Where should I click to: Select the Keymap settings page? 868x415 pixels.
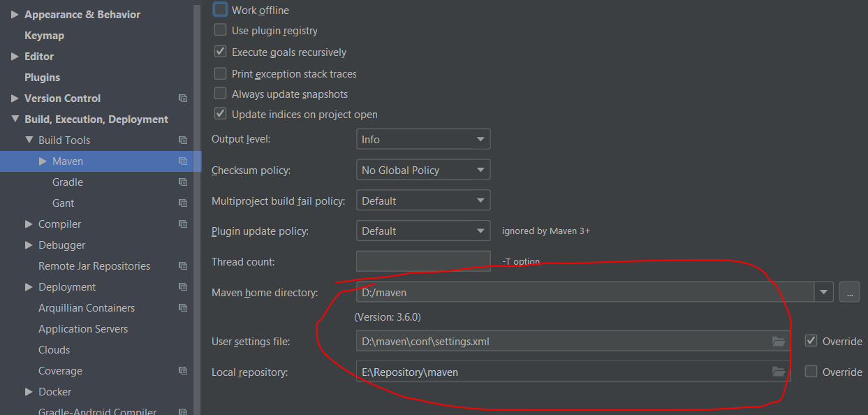[x=43, y=35]
